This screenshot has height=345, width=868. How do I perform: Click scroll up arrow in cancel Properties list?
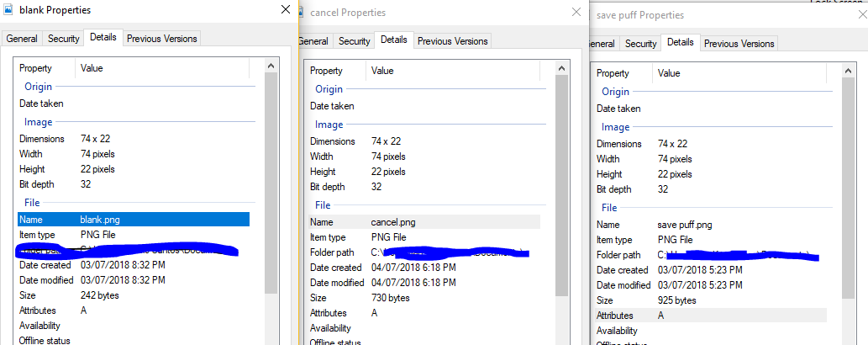(x=561, y=66)
